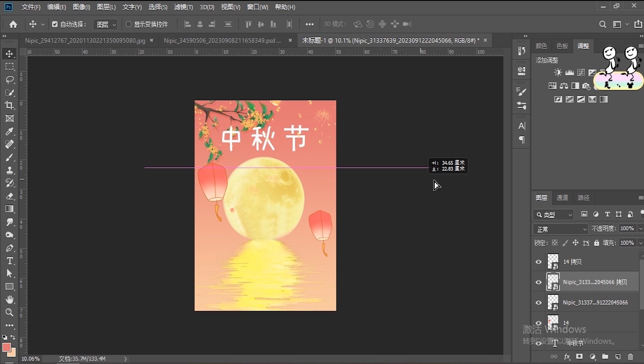Select the Rectangle shape tool
Image resolution: width=644 pixels, height=364 pixels.
(x=9, y=287)
